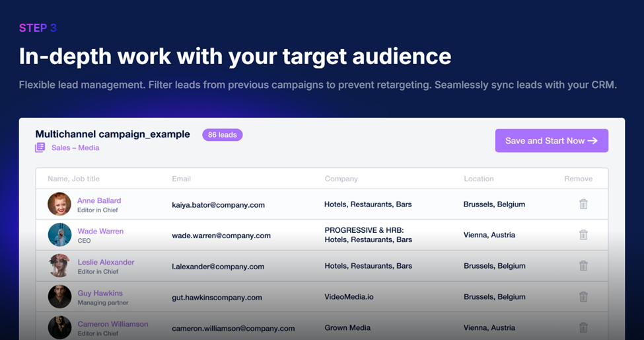This screenshot has height=340, width=644.
Task: Open the Sales – Media list link
Action: click(x=75, y=148)
